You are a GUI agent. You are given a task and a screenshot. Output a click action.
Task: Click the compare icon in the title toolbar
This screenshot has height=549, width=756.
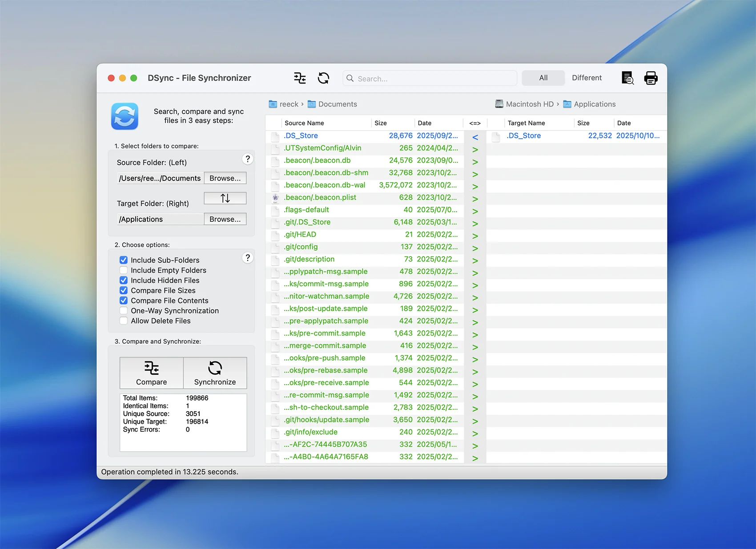(x=300, y=78)
